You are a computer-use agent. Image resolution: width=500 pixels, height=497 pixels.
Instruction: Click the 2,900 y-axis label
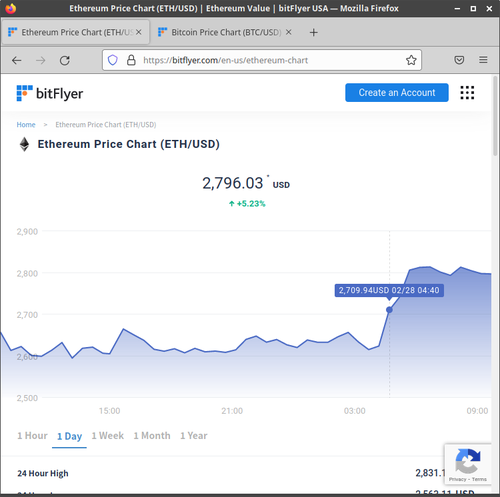point(27,231)
